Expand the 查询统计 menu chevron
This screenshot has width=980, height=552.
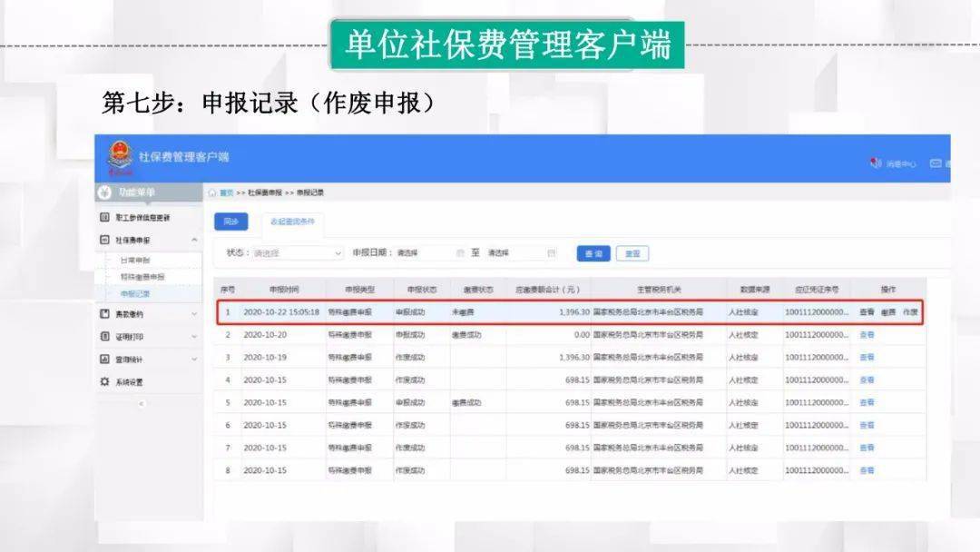tap(194, 359)
